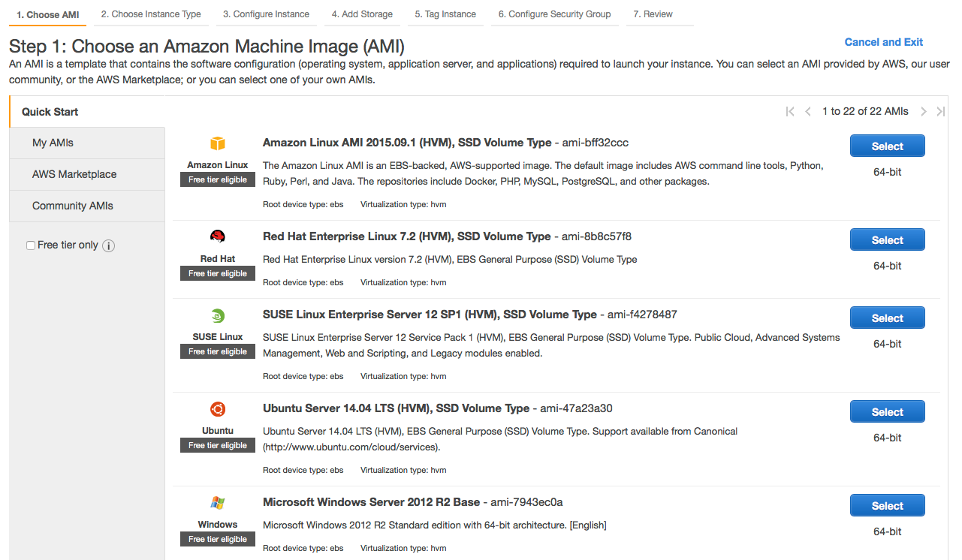962x560 pixels.
Task: Click the SUSE Linux green logo icon
Action: click(218, 316)
